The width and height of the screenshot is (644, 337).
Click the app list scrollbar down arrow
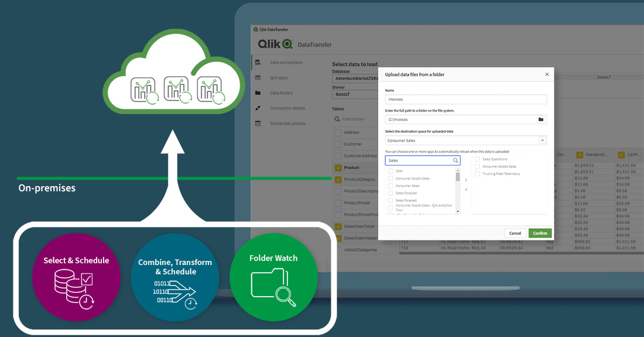pyautogui.click(x=458, y=212)
